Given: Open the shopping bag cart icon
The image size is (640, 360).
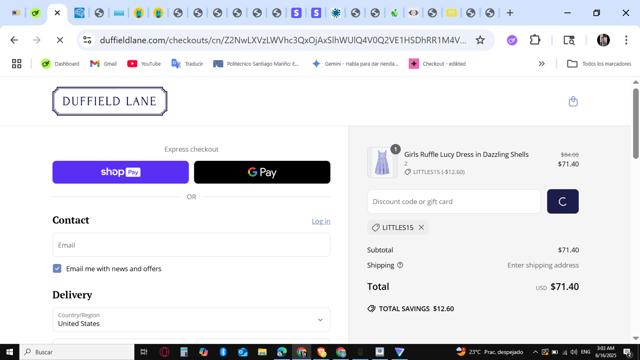Looking at the screenshot, I should pos(573,101).
